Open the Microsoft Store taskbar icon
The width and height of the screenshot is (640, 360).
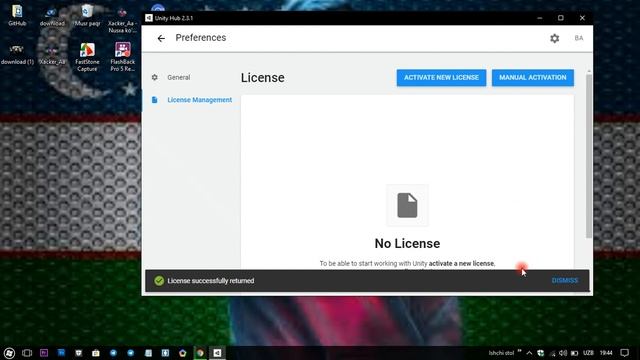[x=96, y=353]
